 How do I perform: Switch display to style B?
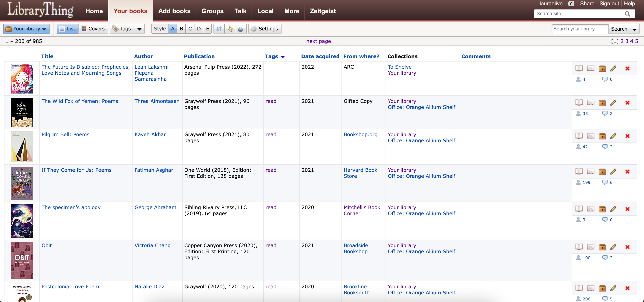181,29
